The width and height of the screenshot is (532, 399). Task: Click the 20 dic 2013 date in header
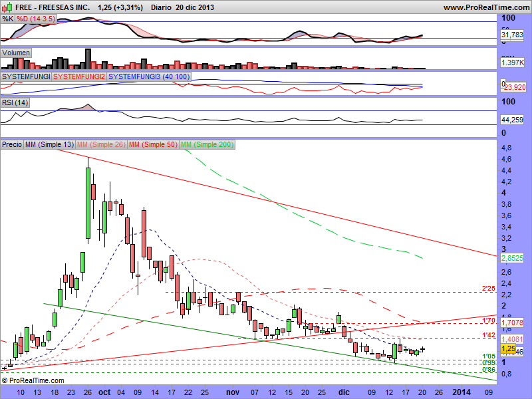click(x=195, y=7)
